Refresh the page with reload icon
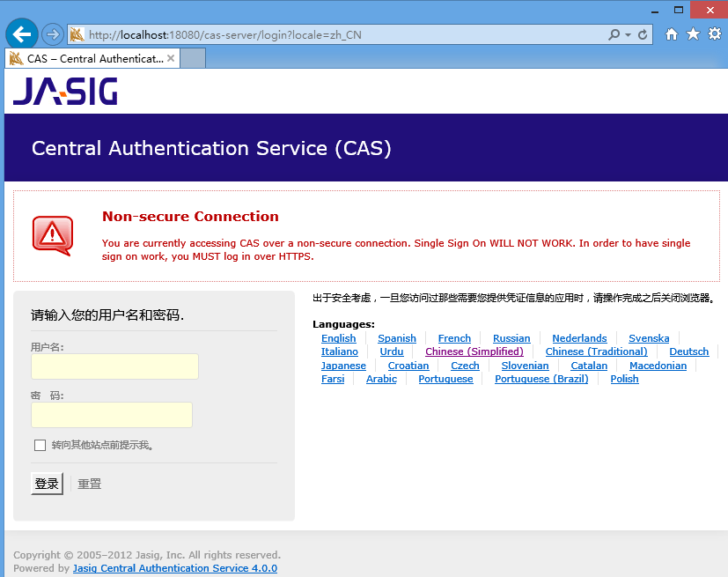The height and width of the screenshot is (577, 728). click(643, 34)
